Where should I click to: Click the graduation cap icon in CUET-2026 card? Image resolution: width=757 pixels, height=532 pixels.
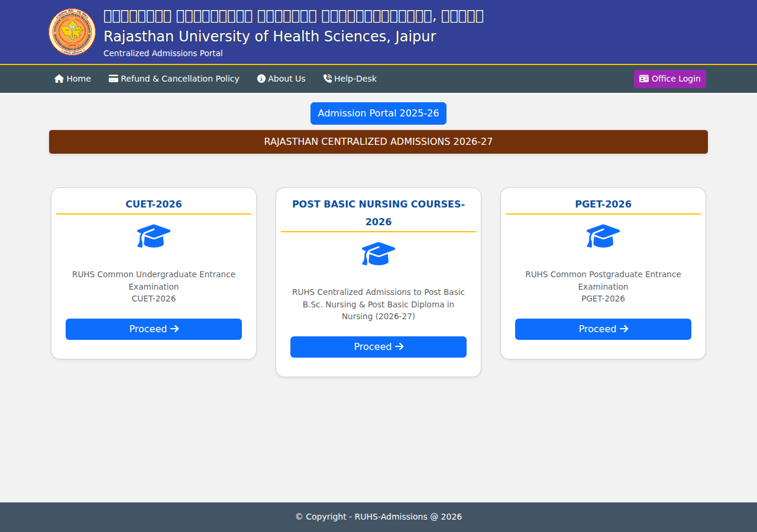pyautogui.click(x=154, y=236)
